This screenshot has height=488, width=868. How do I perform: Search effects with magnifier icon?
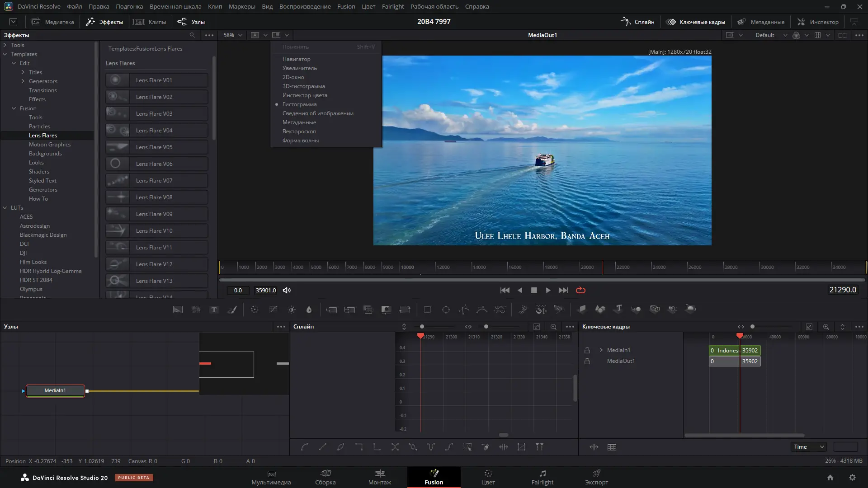192,35
